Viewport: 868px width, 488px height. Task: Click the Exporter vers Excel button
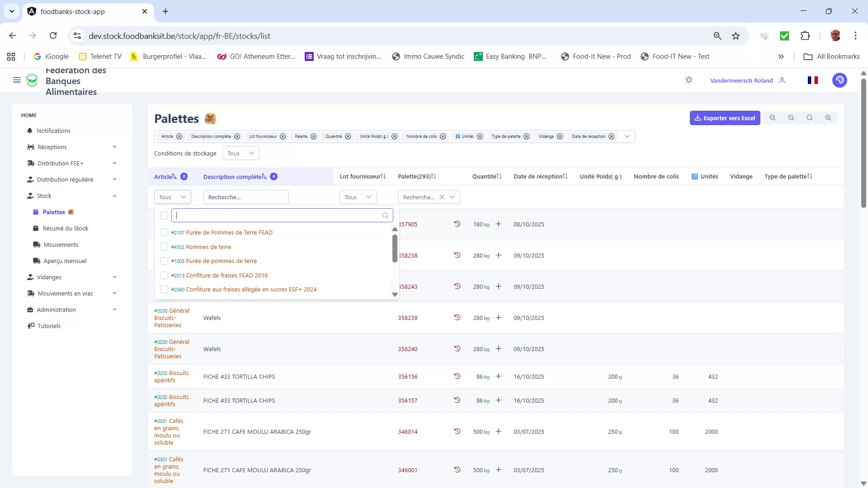(x=725, y=117)
